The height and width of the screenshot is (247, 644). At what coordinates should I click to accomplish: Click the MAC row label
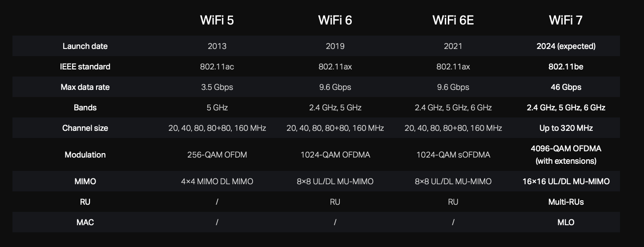point(85,222)
